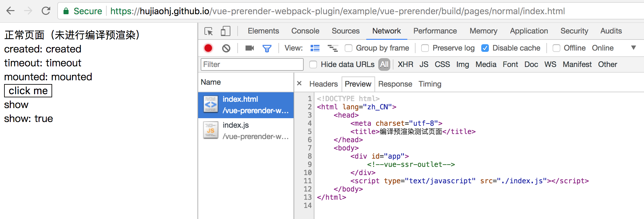644x219 pixels.
Task: Filter requests by XHR type
Action: click(405, 64)
